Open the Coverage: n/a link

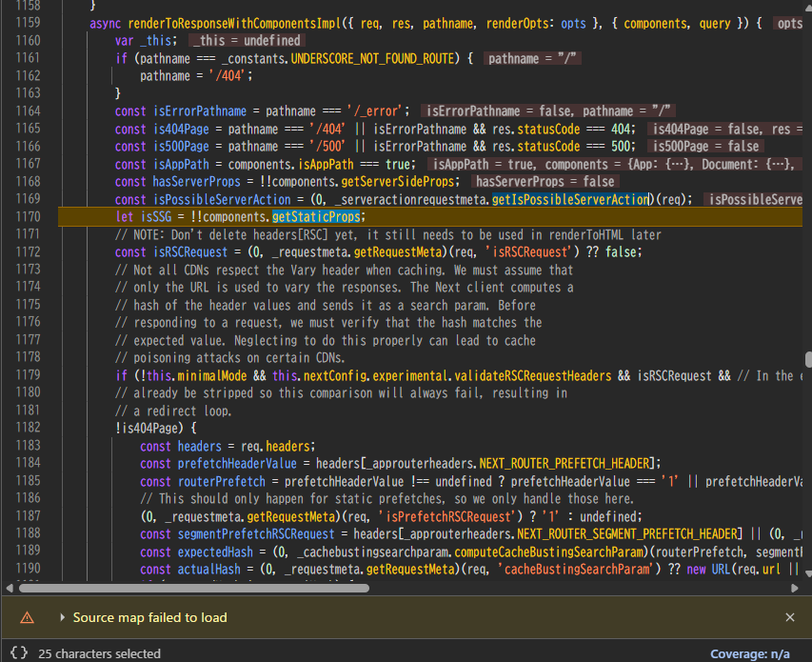(x=750, y=653)
